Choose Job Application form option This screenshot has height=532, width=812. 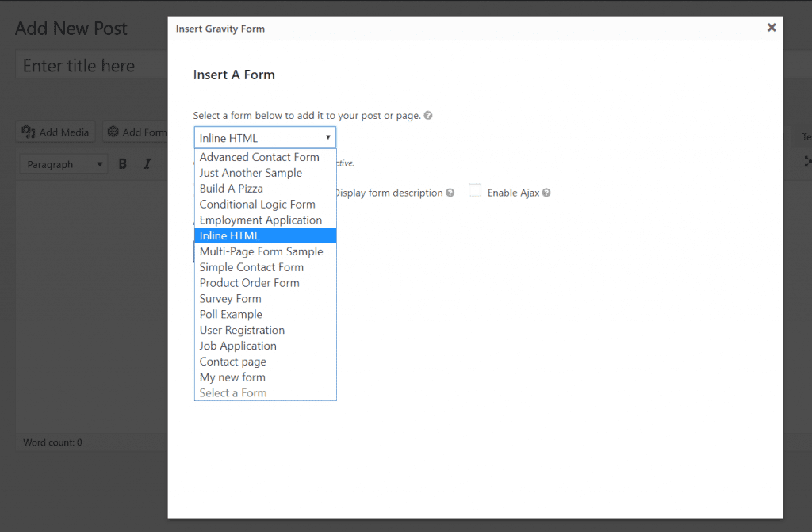[x=265, y=346]
